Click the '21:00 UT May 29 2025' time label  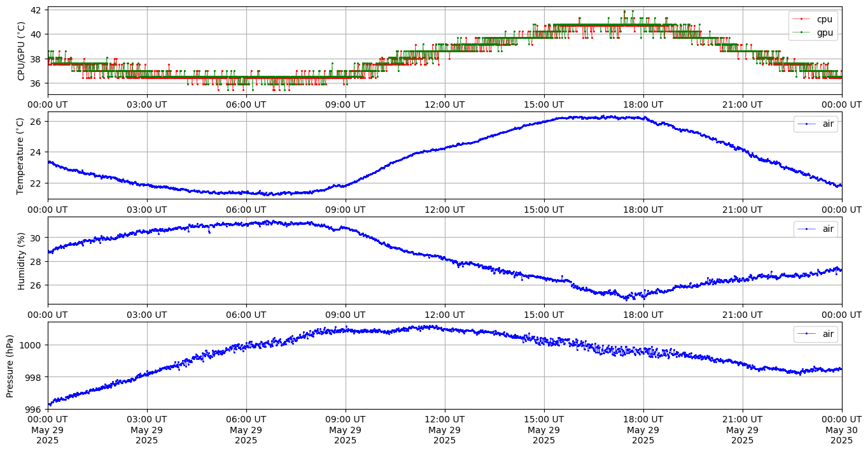[743, 429]
